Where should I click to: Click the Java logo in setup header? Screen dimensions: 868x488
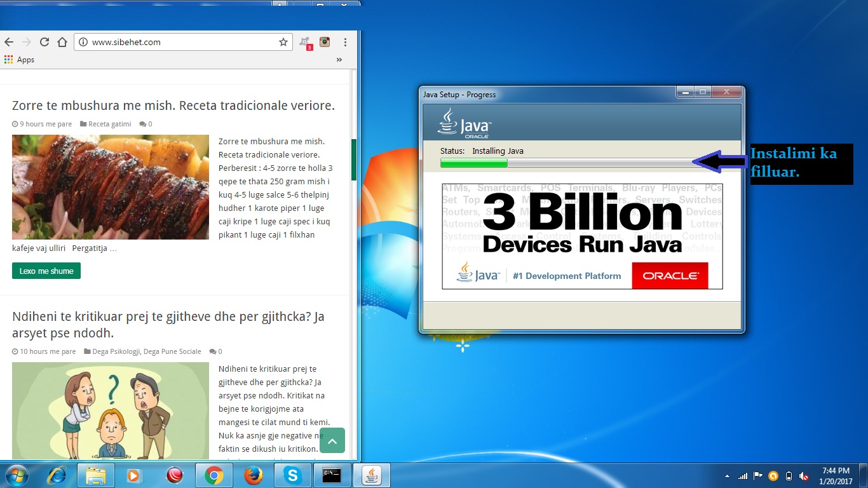click(465, 123)
